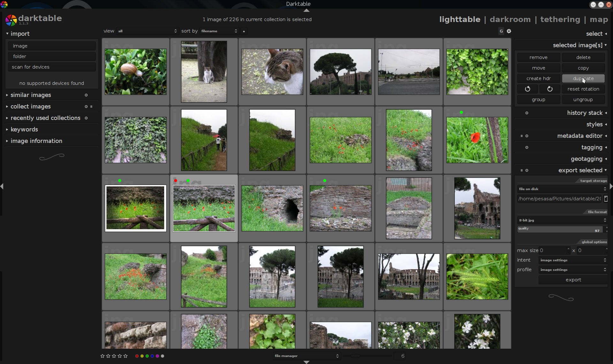Open the intent dropdown
The image size is (613, 364).
point(573,260)
